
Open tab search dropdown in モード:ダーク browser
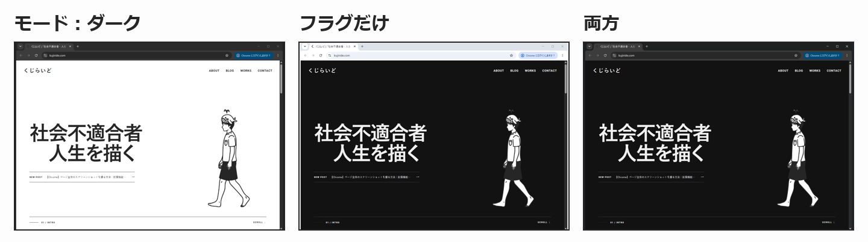click(x=20, y=46)
